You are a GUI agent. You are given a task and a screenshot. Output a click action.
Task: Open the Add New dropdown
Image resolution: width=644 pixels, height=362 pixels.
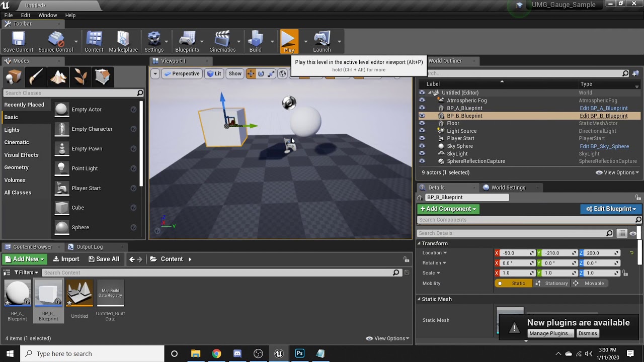[x=24, y=259]
